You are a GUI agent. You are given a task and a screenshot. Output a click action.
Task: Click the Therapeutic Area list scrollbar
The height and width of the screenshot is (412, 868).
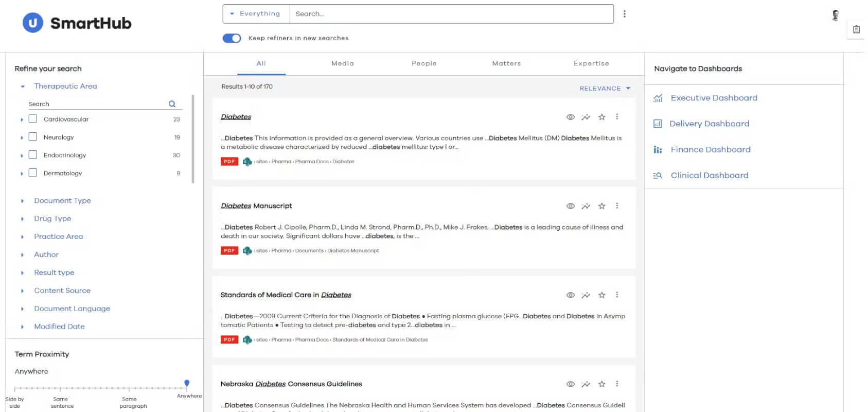click(x=193, y=139)
